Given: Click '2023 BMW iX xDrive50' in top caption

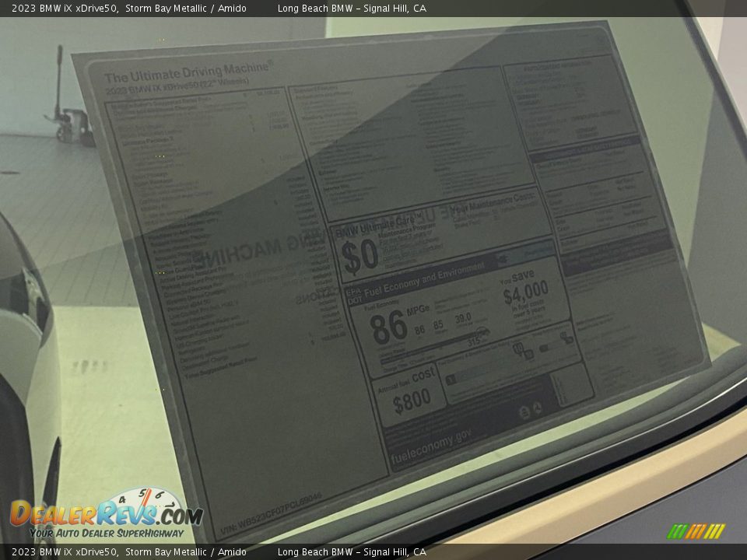Looking at the screenshot, I should point(65,8).
